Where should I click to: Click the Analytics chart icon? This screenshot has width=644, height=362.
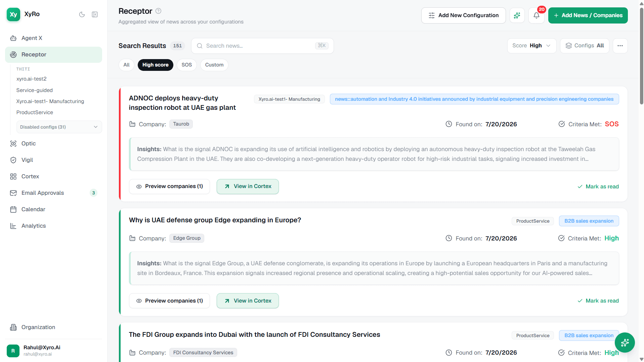pyautogui.click(x=13, y=226)
